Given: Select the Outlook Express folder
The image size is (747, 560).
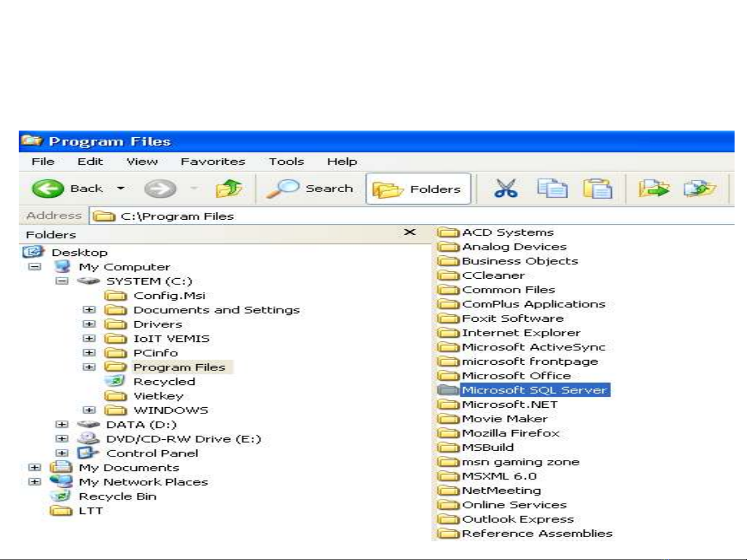Looking at the screenshot, I should tap(518, 519).
